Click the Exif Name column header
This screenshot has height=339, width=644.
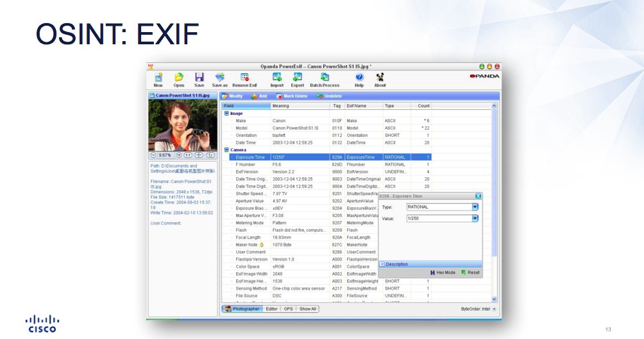pos(364,106)
